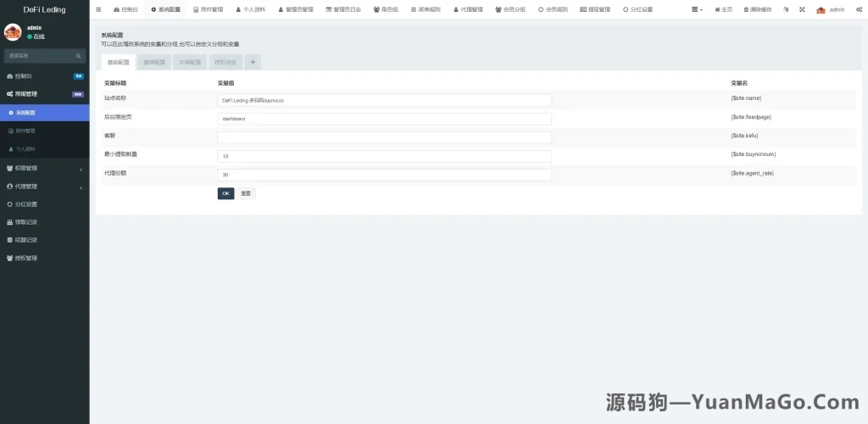This screenshot has height=424, width=868.
Task: Focus the 站点名称 value field
Action: point(384,100)
